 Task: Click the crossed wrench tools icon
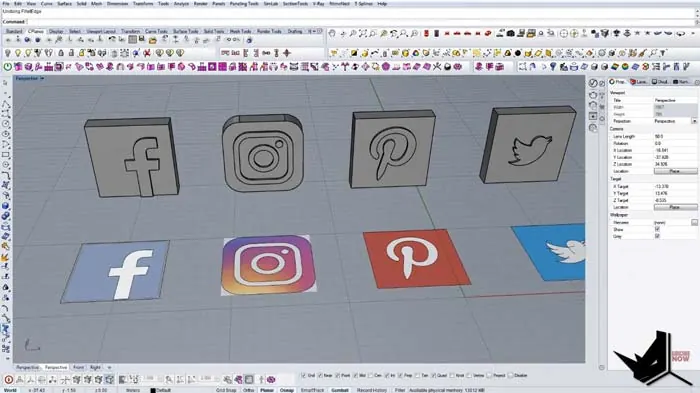[437, 67]
